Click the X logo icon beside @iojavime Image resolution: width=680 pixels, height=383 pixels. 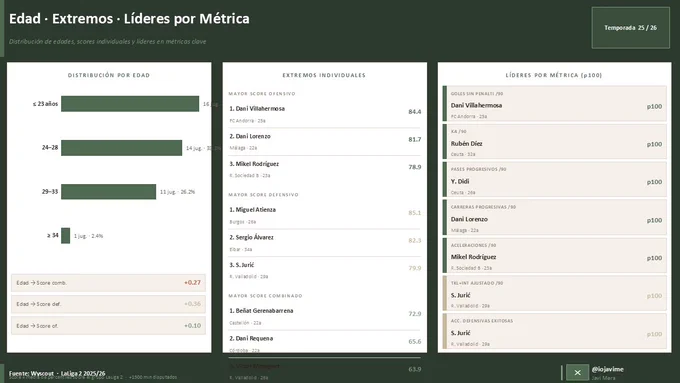pyautogui.click(x=577, y=373)
